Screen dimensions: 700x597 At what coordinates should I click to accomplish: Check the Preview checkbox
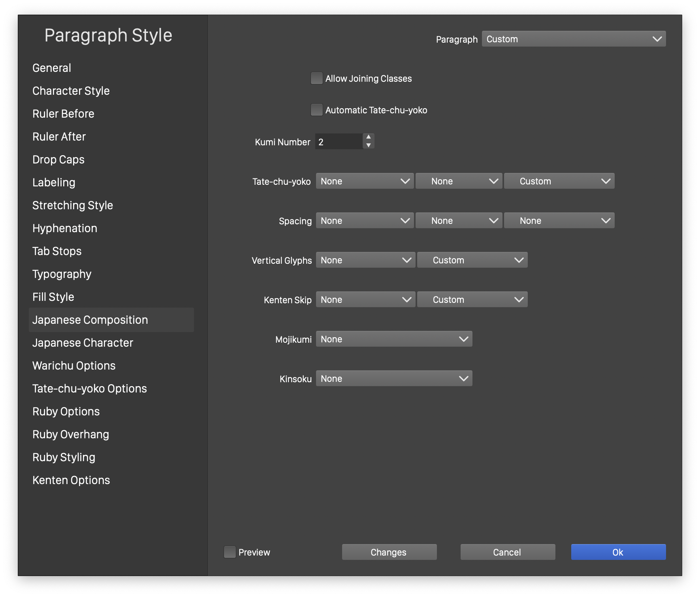pos(230,552)
